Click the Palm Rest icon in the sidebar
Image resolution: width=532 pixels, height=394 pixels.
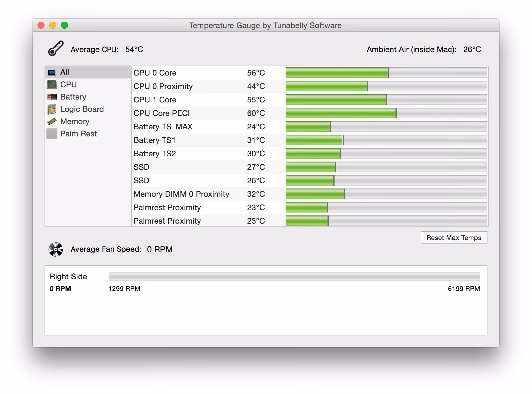tap(52, 133)
